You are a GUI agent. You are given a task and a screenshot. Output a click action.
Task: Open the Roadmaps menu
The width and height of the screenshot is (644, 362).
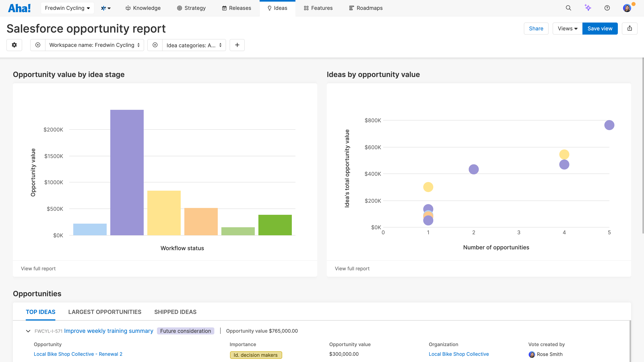(366, 8)
